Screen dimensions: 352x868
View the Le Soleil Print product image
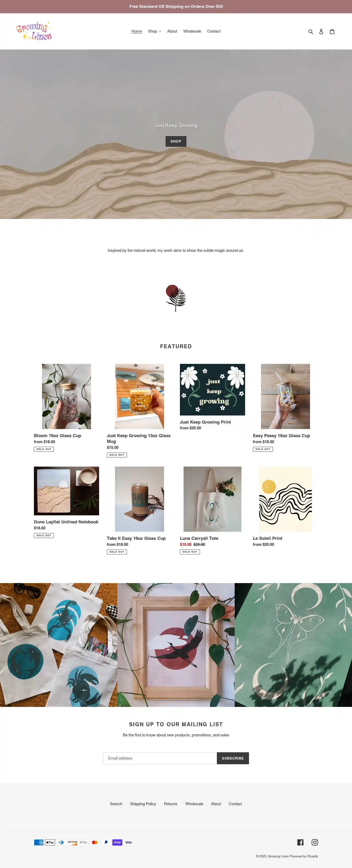[286, 499]
